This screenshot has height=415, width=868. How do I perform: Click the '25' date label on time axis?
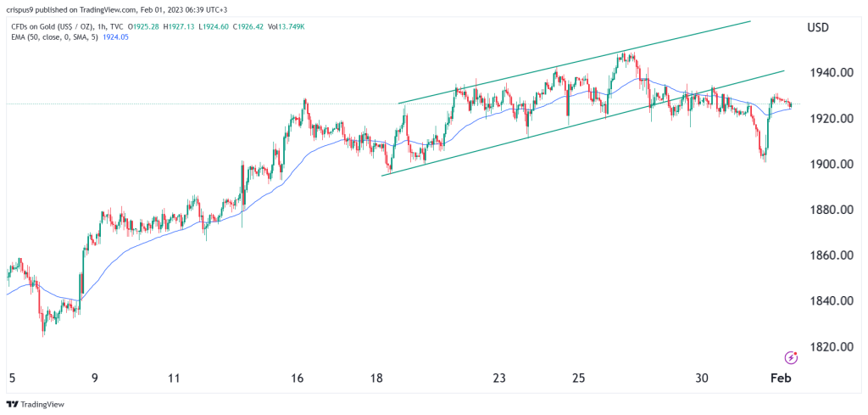tap(578, 379)
